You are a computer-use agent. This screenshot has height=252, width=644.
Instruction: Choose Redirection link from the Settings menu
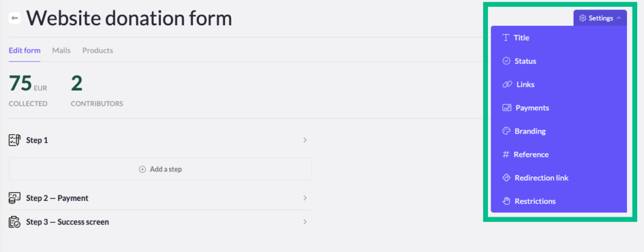tap(541, 178)
